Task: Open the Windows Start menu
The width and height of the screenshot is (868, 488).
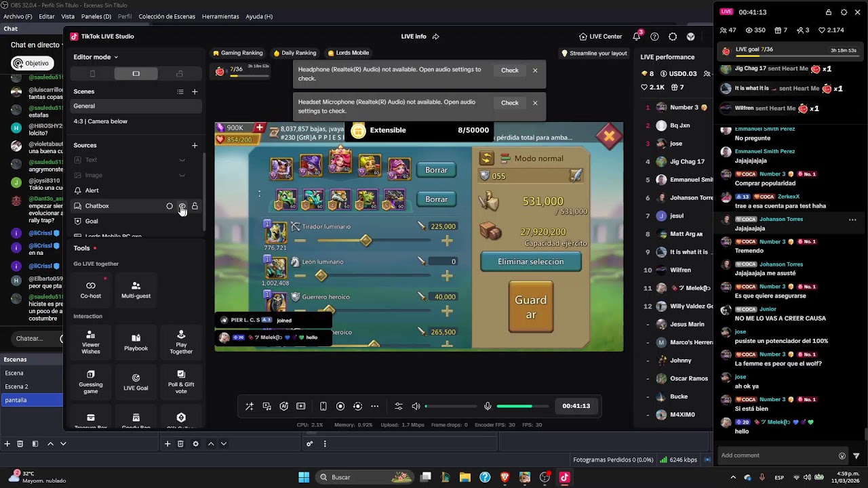Action: 304,477
